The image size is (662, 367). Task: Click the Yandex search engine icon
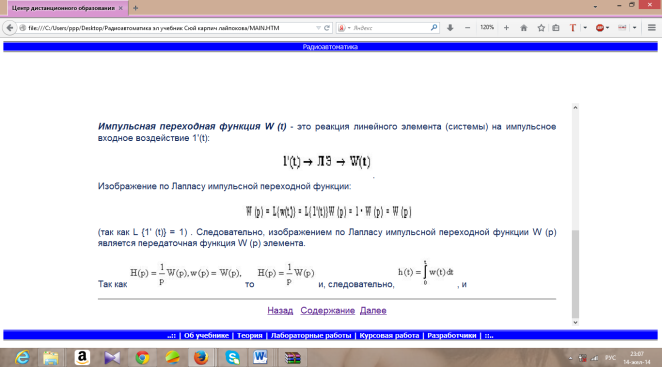click(342, 28)
